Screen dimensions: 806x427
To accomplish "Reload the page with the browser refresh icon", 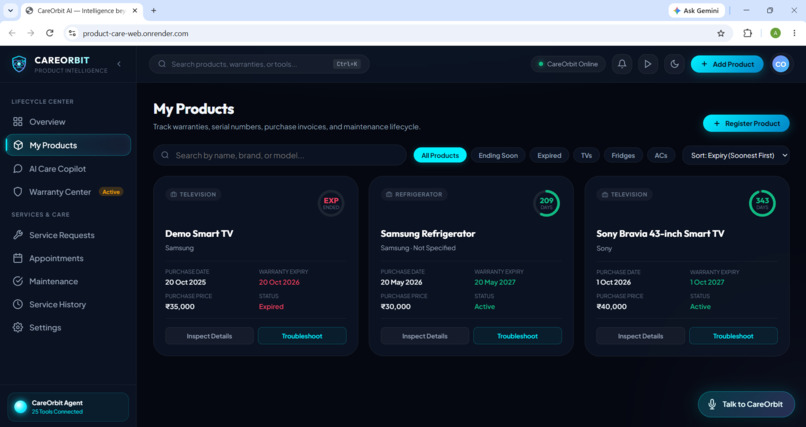I will coord(49,33).
